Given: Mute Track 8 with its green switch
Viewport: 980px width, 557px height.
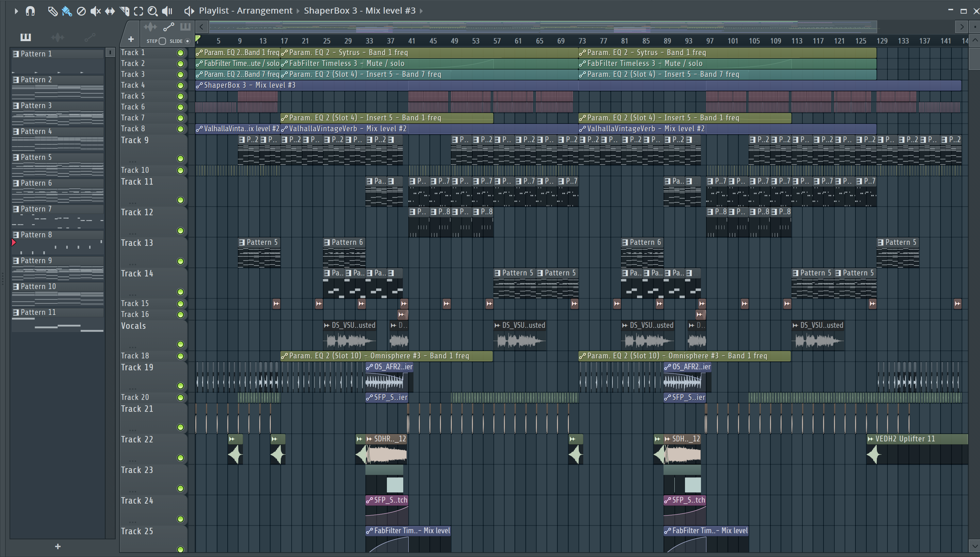Looking at the screenshot, I should [x=180, y=129].
